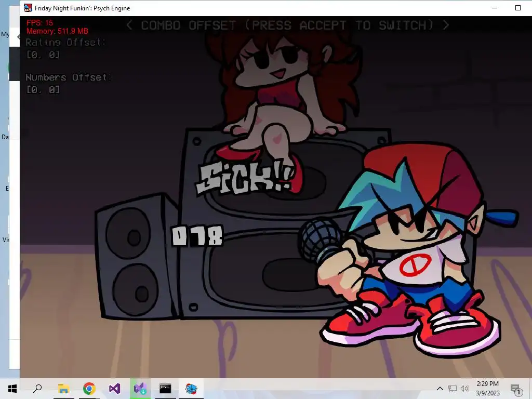Screen dimensions: 532x399
Task: Open Google Chrome from taskbar
Action: [x=89, y=389]
